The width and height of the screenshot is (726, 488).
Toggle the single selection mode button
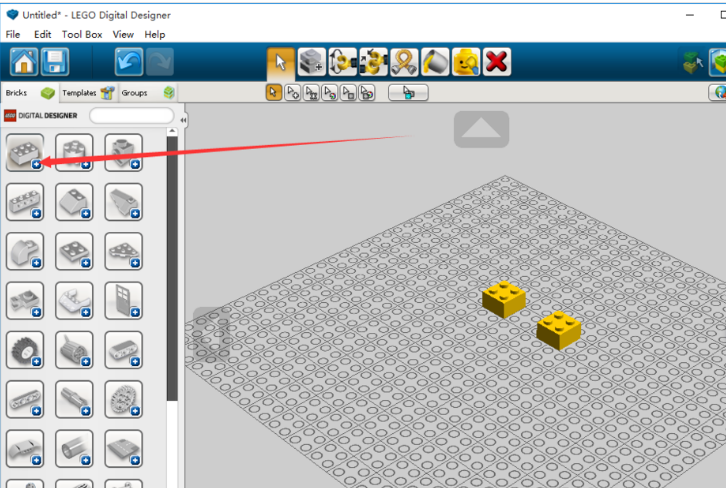274,93
